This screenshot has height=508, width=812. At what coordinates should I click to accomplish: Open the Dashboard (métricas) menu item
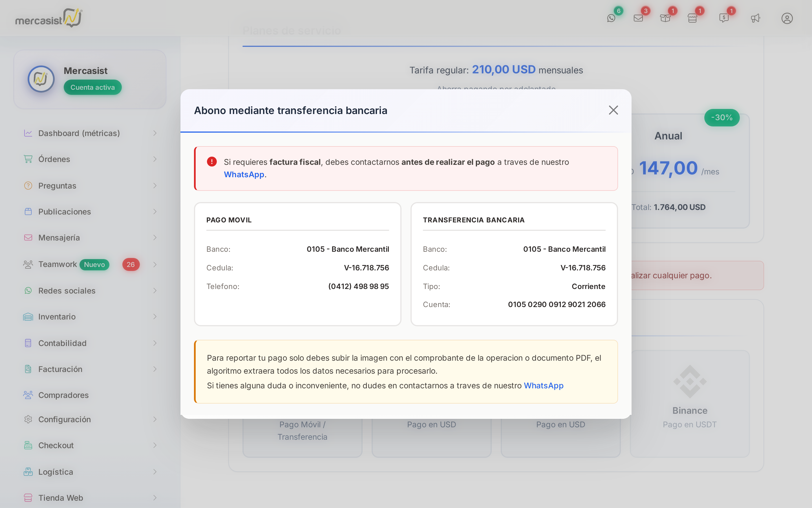[90, 133]
